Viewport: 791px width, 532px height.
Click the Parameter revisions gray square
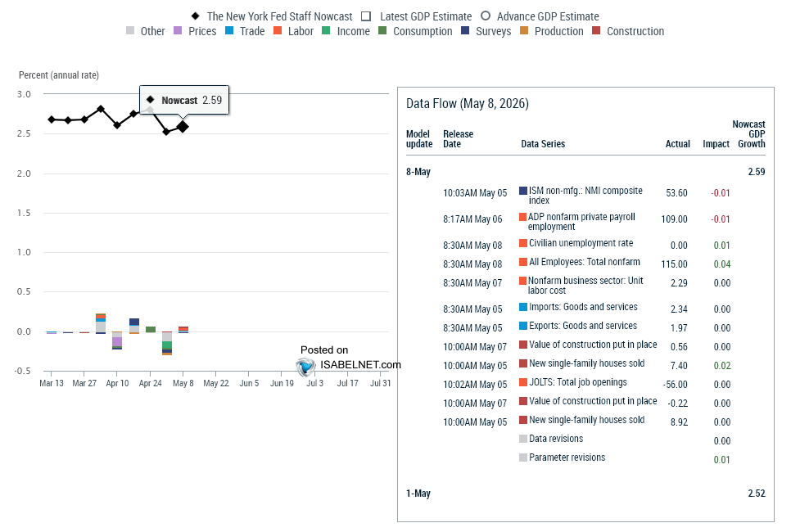pos(523,458)
